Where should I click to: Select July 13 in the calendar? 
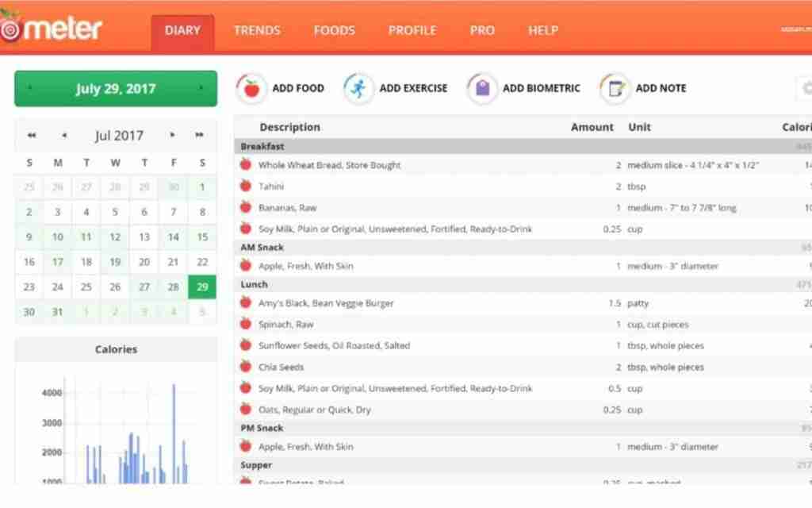(x=144, y=237)
